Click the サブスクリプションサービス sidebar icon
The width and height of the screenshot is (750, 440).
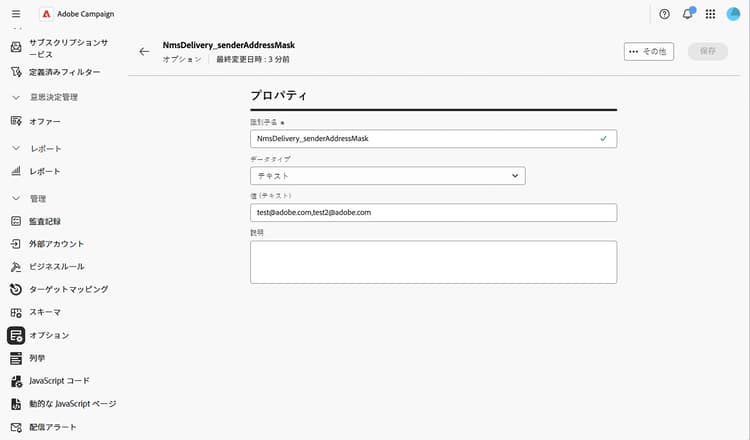[x=16, y=47]
